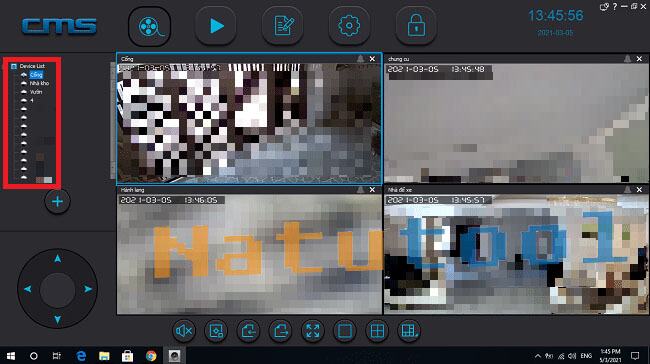This screenshot has height=364, width=650.
Task: Open the settings gear icon
Action: 349,26
